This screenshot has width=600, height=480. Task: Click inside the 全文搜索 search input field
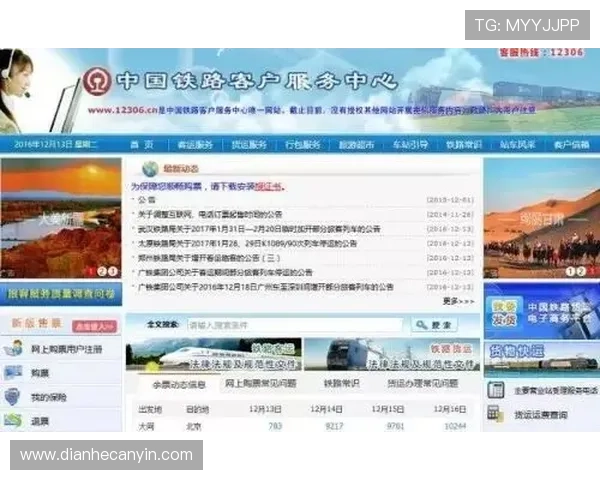(295, 325)
